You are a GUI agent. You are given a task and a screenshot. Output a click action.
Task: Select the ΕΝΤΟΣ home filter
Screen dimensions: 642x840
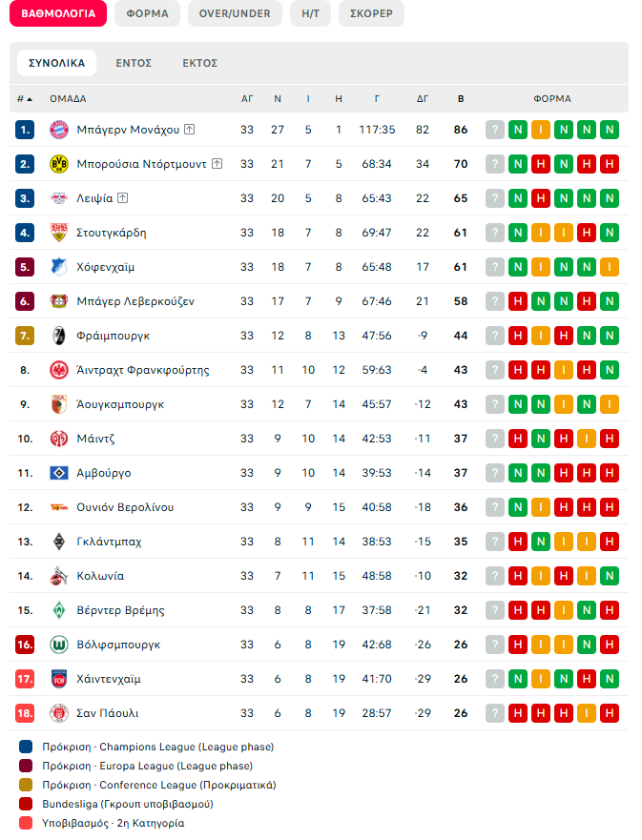tap(134, 63)
